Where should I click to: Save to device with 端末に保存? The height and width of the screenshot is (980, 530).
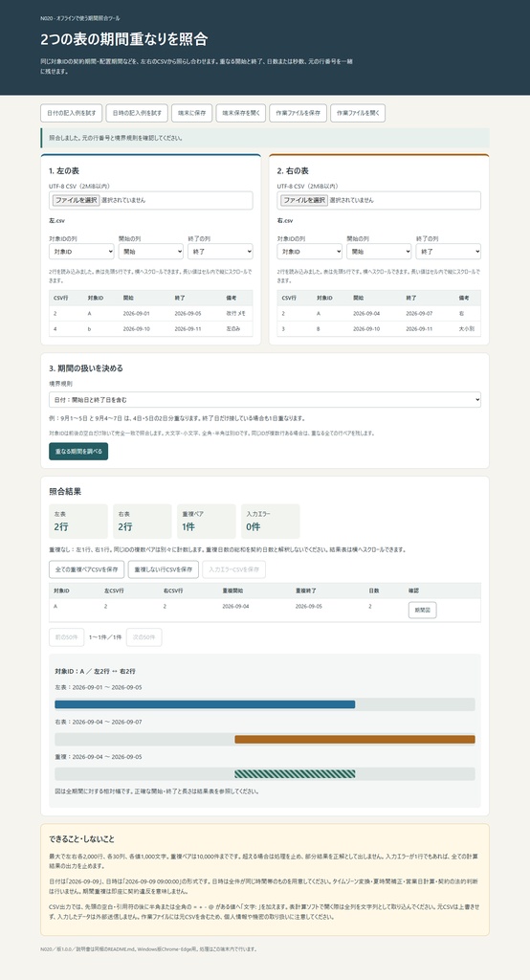coord(192,113)
